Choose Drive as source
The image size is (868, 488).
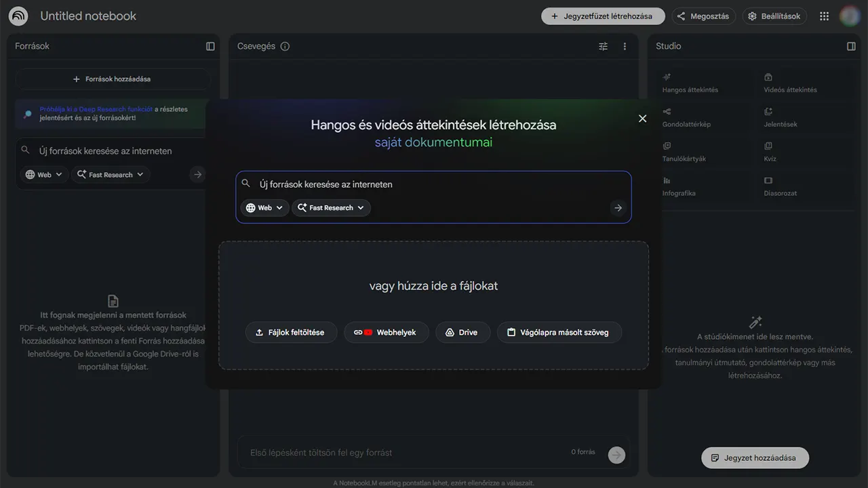(462, 333)
